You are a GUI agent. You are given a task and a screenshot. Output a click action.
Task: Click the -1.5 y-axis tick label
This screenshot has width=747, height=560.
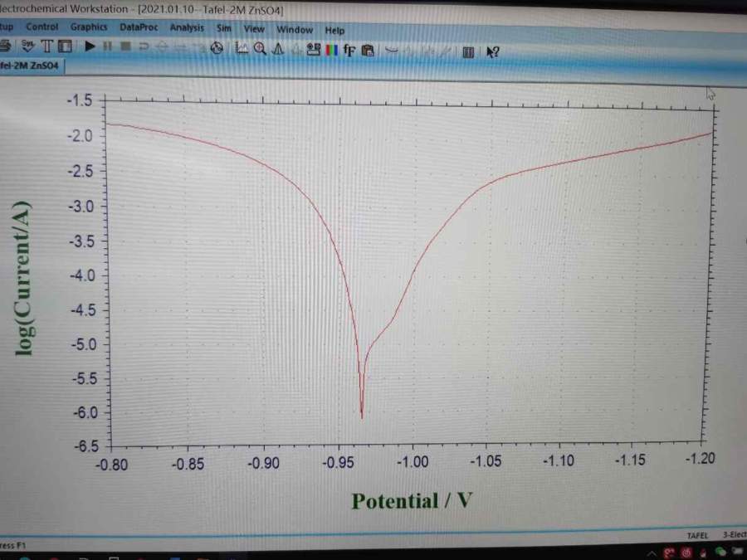coord(80,100)
